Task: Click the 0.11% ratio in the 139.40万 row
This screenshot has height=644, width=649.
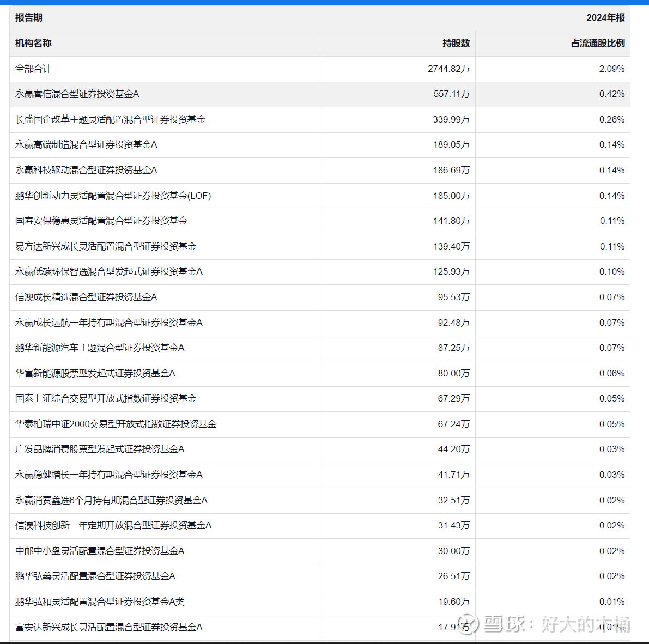Action: pos(612,247)
